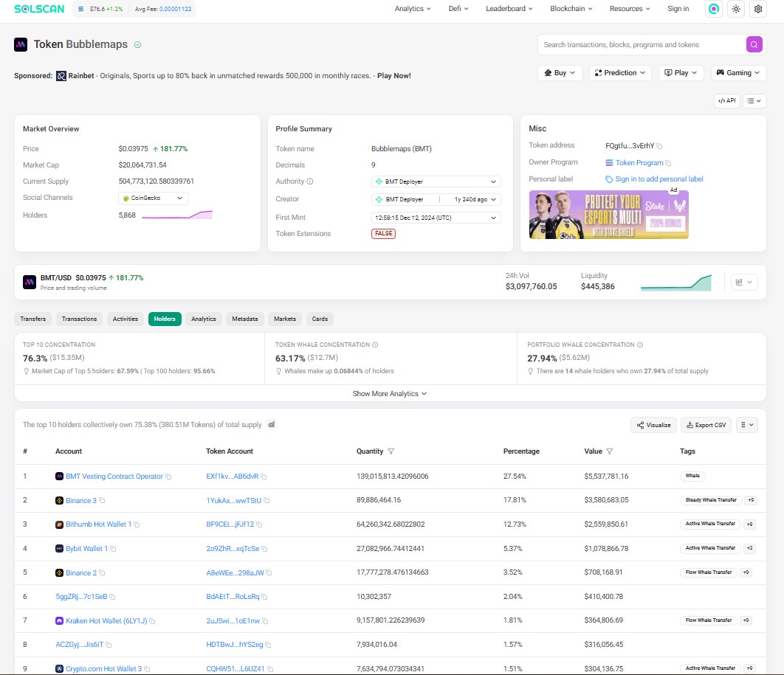The width and height of the screenshot is (784, 675).
Task: Filter the Quantity column
Action: (391, 451)
